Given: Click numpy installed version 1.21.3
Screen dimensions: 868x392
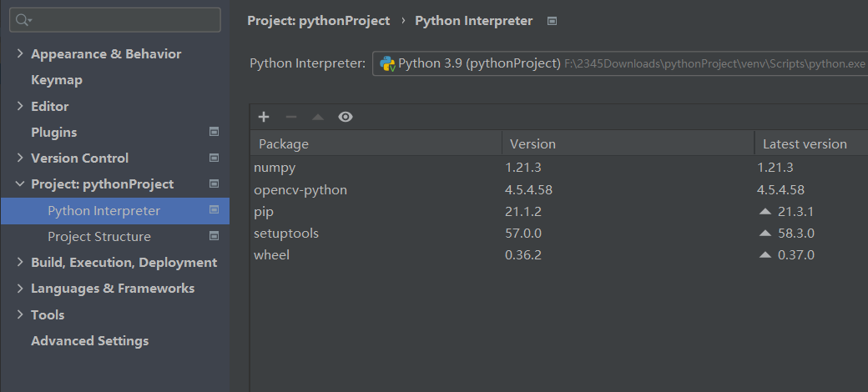Looking at the screenshot, I should point(522,168).
